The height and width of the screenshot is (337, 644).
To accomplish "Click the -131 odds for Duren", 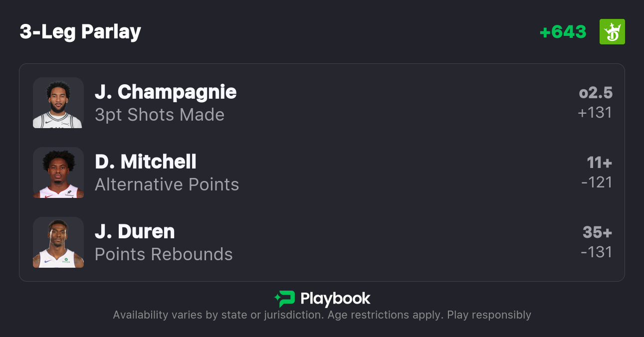I will coord(597,252).
